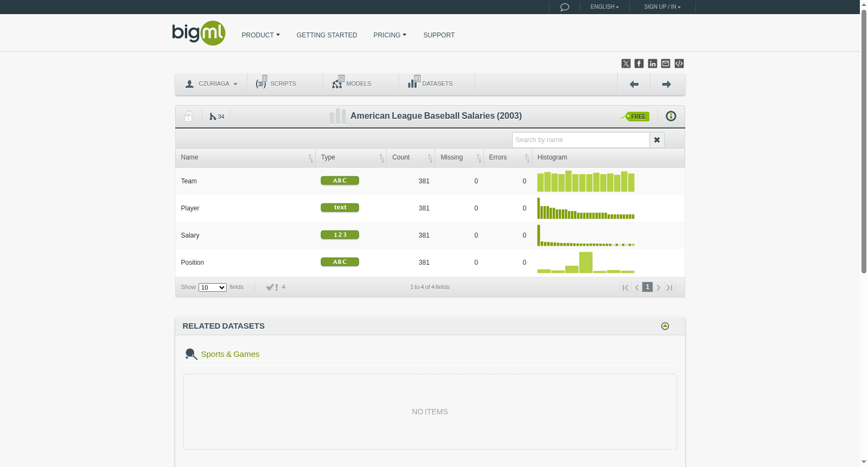Sort table by Name column

click(245, 158)
